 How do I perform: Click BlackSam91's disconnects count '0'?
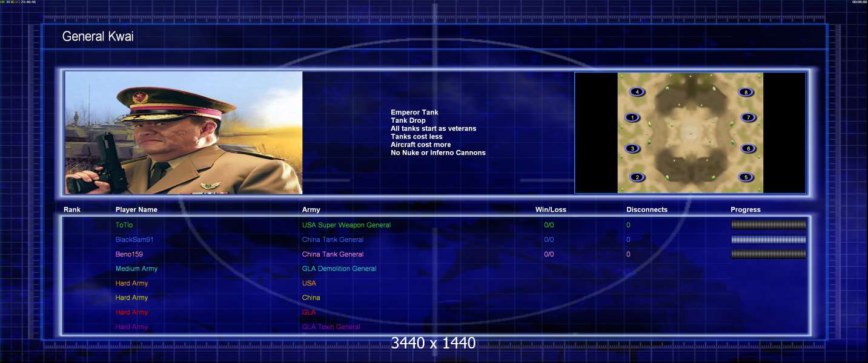[628, 240]
